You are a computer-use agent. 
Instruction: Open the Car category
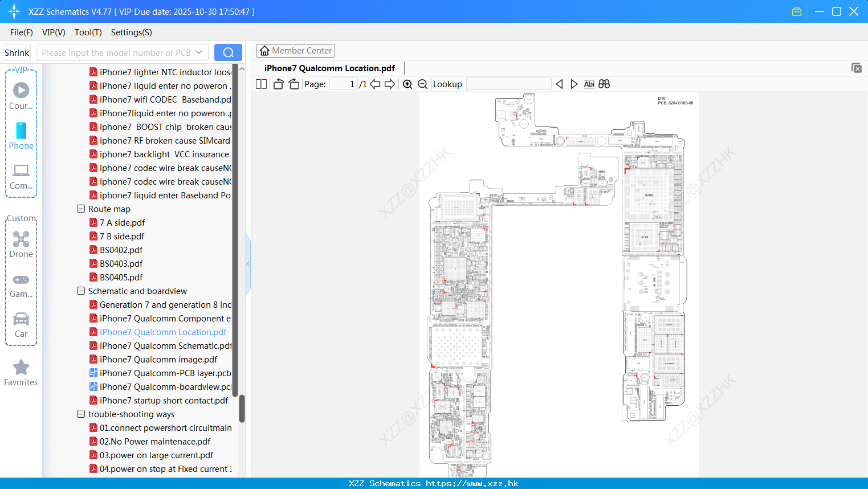click(21, 325)
